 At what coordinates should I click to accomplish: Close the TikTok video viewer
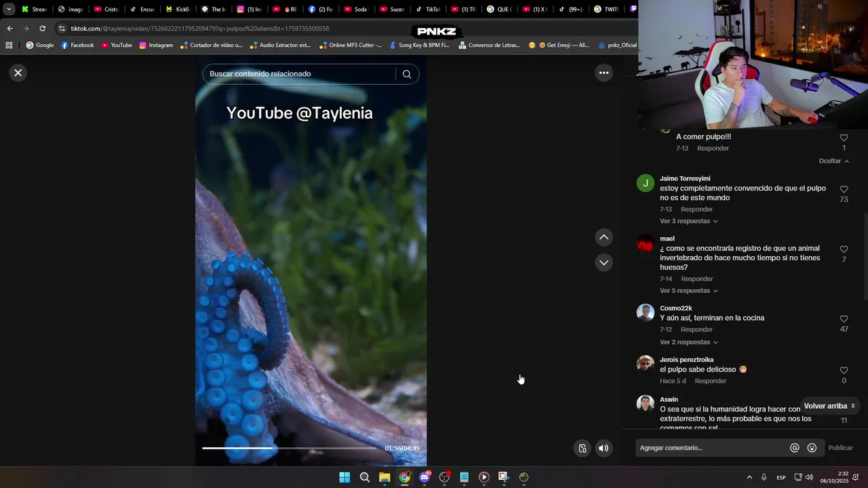(18, 73)
